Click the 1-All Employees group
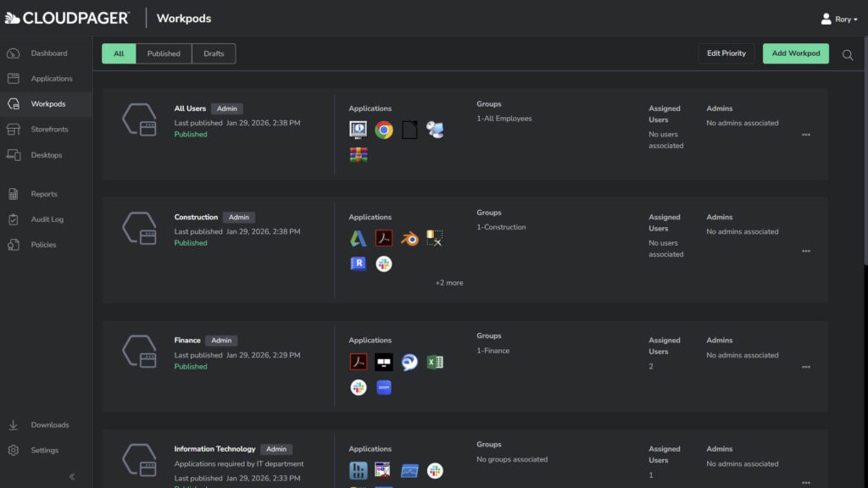 point(504,119)
